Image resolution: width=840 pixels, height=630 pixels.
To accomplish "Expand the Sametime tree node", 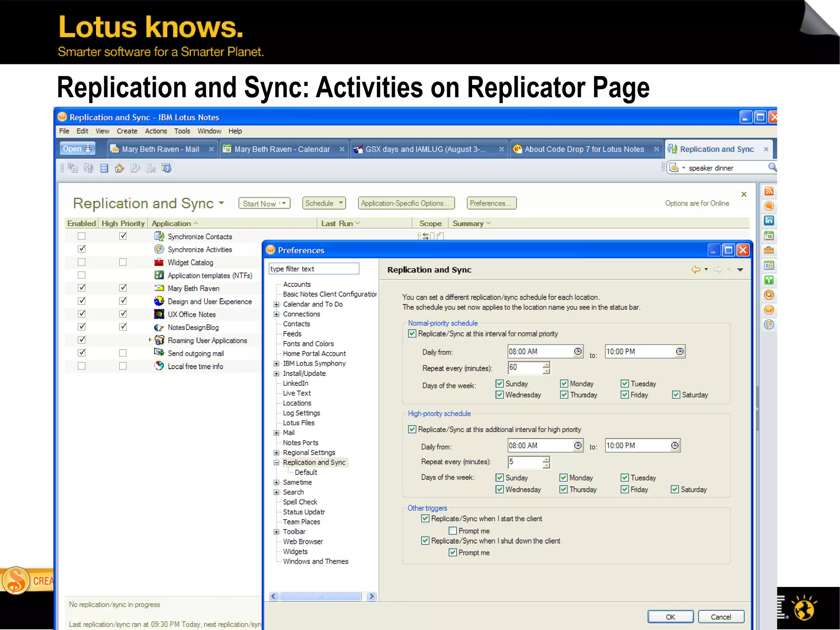I will (276, 482).
